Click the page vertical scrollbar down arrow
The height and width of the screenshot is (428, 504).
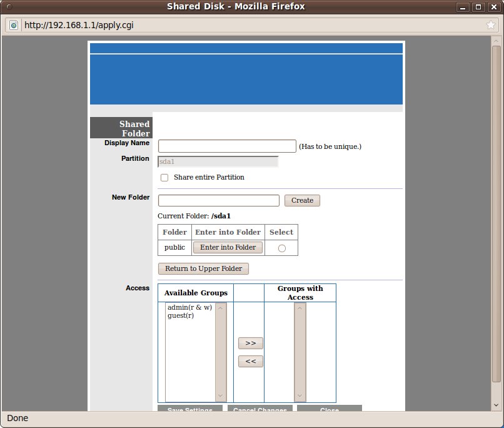[496, 406]
